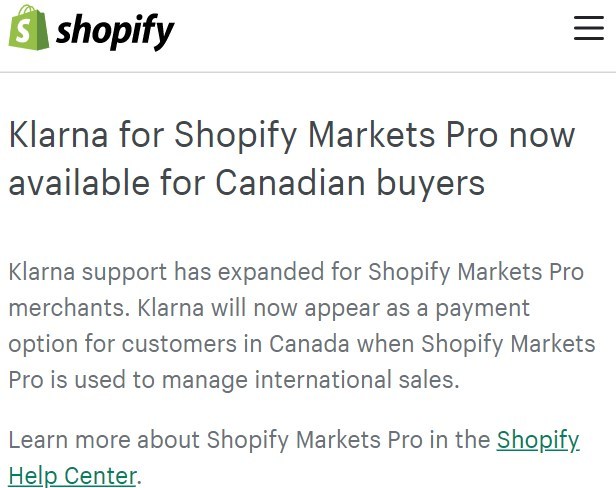Click the word "payment" in the paragraph
Image resolution: width=616 pixels, height=488 pixels.
pyautogui.click(x=483, y=309)
